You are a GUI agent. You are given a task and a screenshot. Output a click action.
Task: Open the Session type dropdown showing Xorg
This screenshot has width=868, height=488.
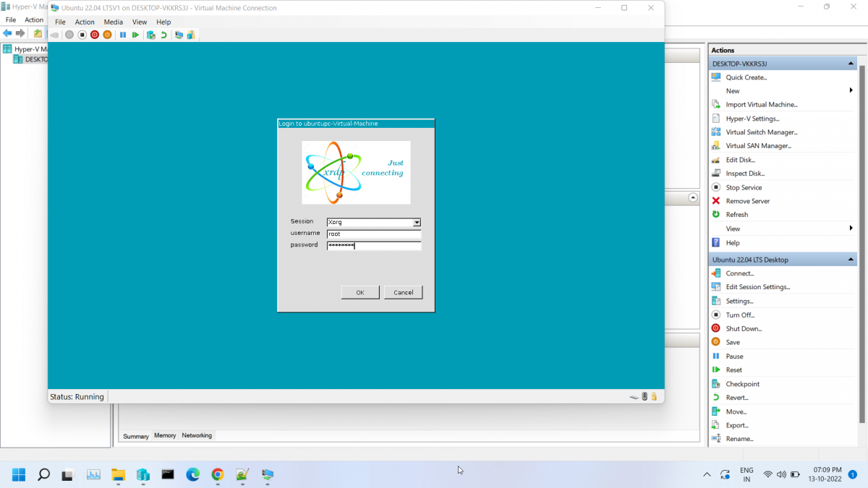417,223
